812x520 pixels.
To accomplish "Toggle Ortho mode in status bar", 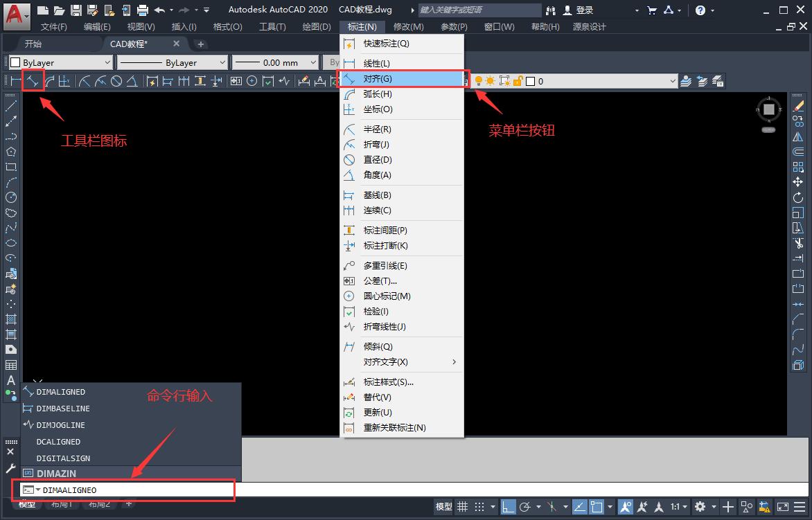I will pos(509,507).
